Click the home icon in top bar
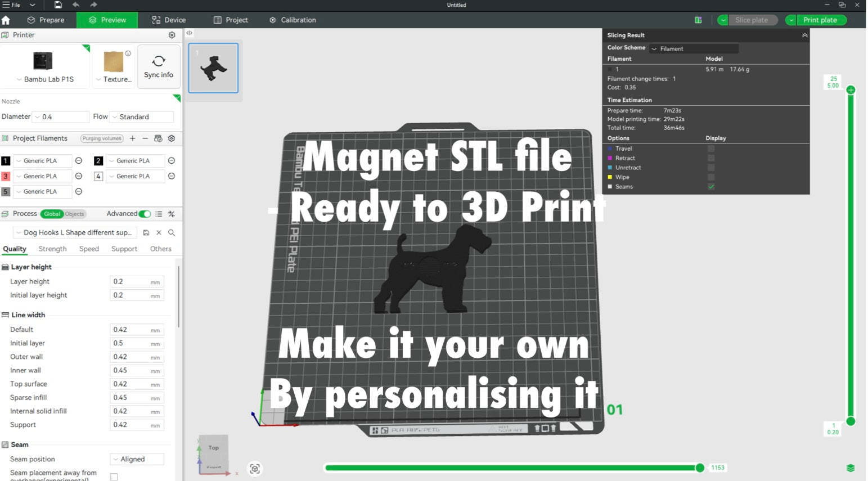Screen dimensions: 868x481 [x=6, y=20]
